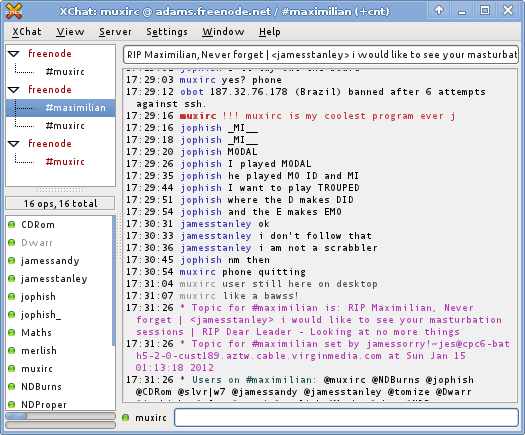Collapse the second freenode server tree

pos(14,90)
